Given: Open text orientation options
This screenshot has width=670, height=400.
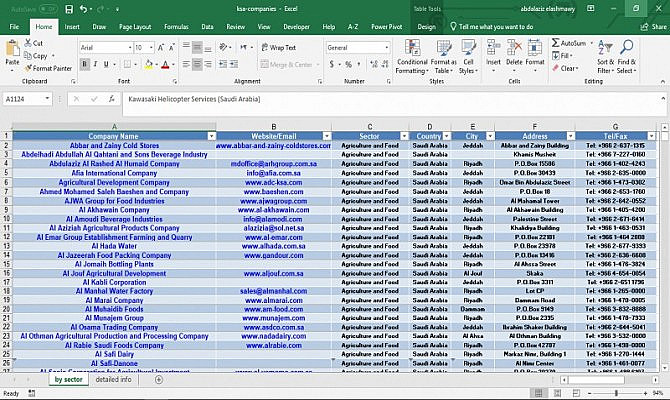Looking at the screenshot, I should coord(225,47).
